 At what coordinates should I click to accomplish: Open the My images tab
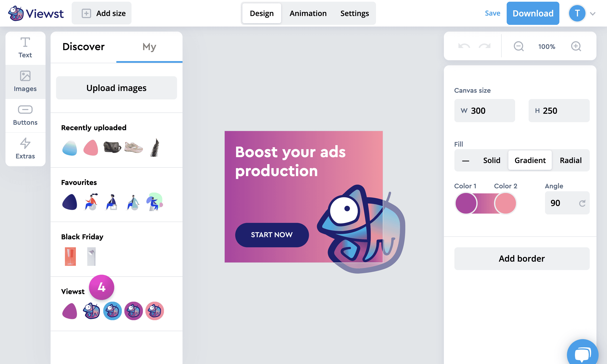149,47
